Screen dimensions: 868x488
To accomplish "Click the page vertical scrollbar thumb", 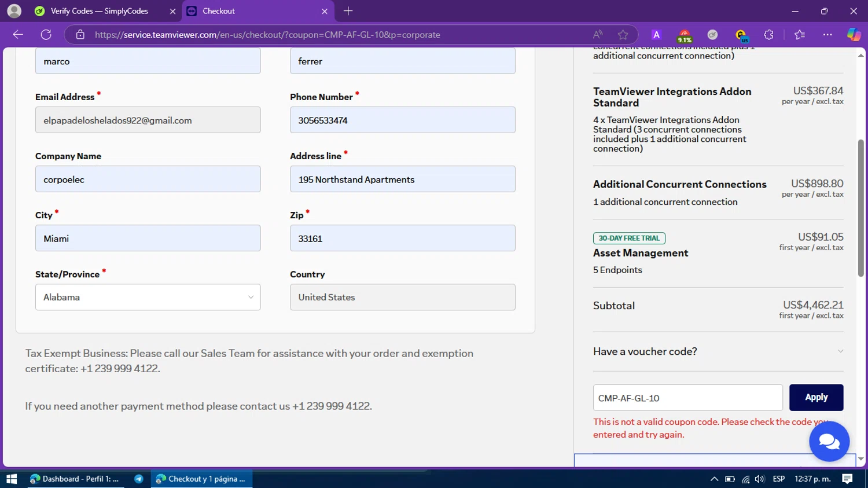I will pyautogui.click(x=861, y=208).
